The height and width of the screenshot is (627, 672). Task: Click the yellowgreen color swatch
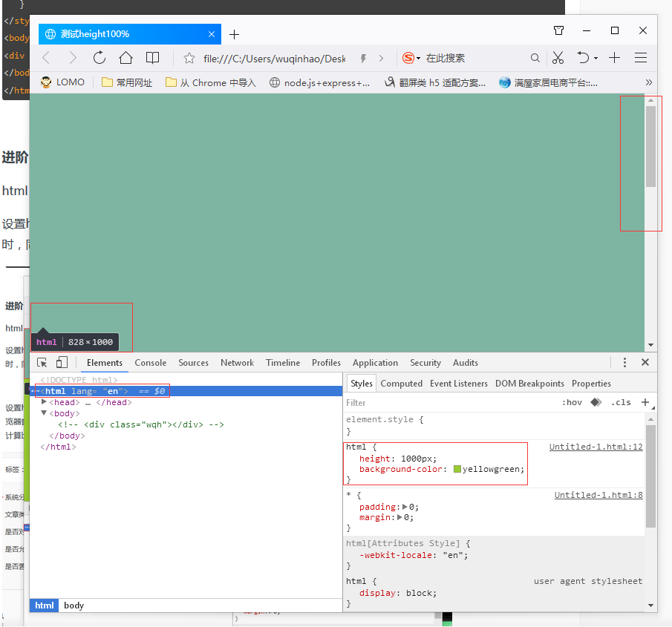[457, 469]
